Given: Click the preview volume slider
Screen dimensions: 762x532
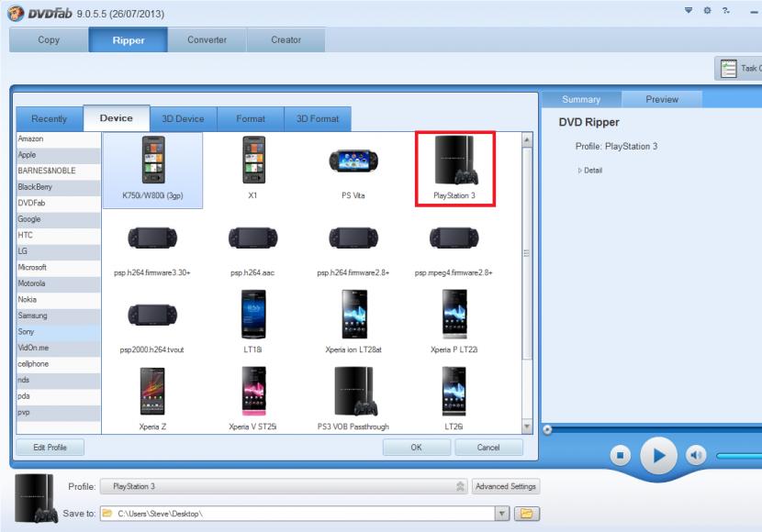Looking at the screenshot, I should pyautogui.click(x=739, y=456).
